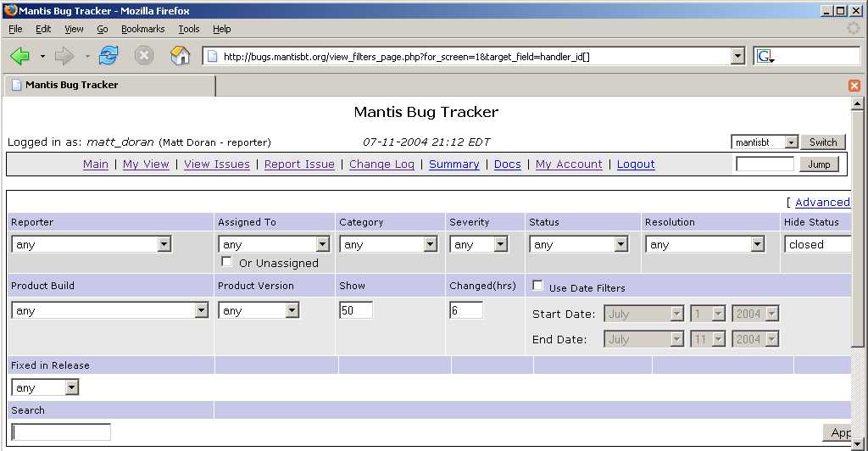This screenshot has width=868, height=451.
Task: Open the File menu
Action: click(x=15, y=29)
